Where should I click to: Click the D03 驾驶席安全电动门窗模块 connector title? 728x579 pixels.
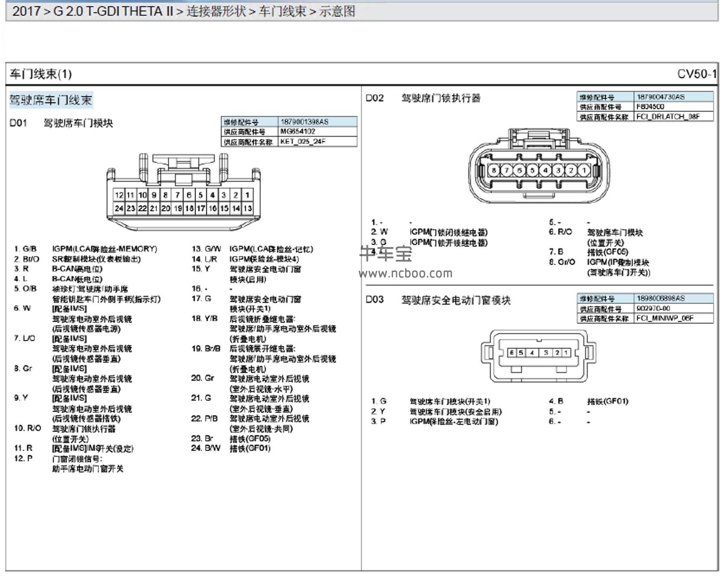pos(438,300)
